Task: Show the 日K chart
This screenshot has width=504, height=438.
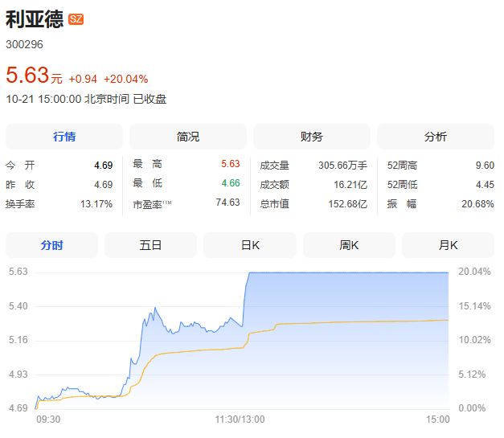Action: tap(250, 245)
